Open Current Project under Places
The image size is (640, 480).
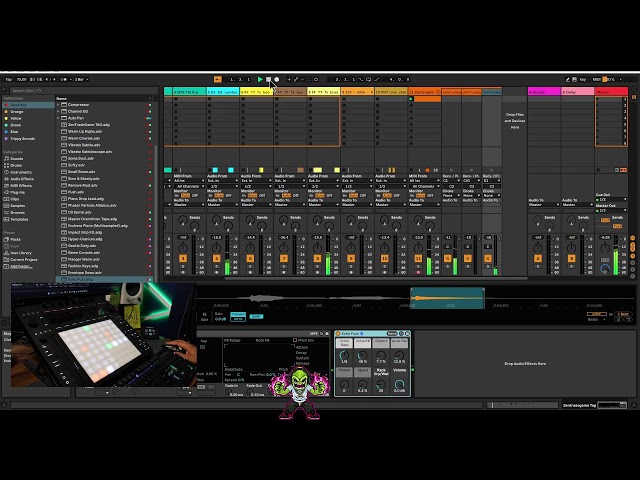[x=23, y=260]
